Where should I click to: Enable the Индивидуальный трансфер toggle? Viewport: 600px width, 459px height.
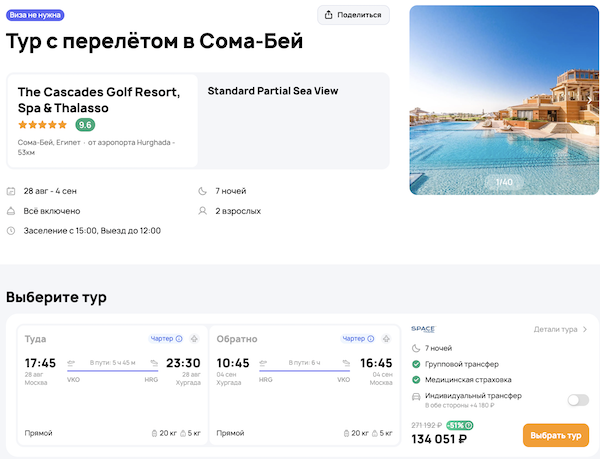[577, 400]
